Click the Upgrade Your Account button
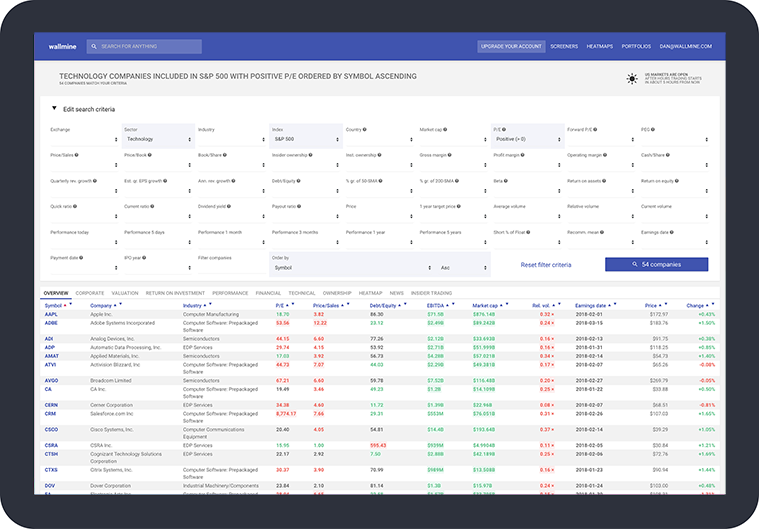The width and height of the screenshot is (759, 529). tap(511, 46)
